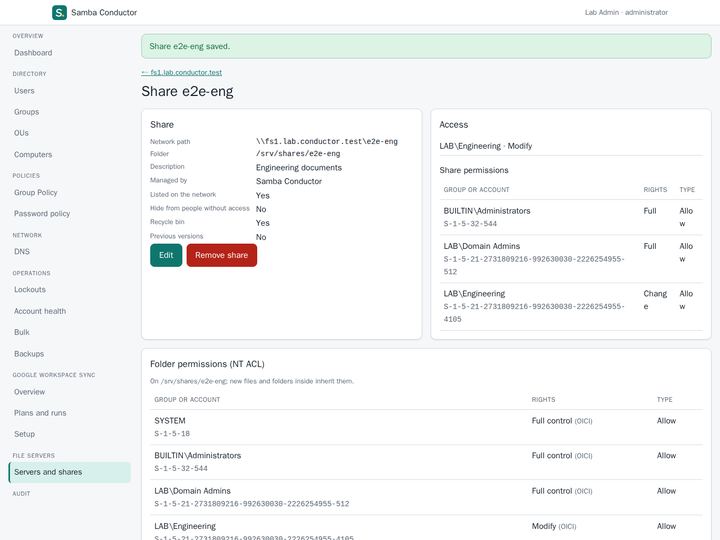Click BUILTIN\Administrators in Folder permissions
Image resolution: width=720 pixels, height=540 pixels.
tap(197, 456)
